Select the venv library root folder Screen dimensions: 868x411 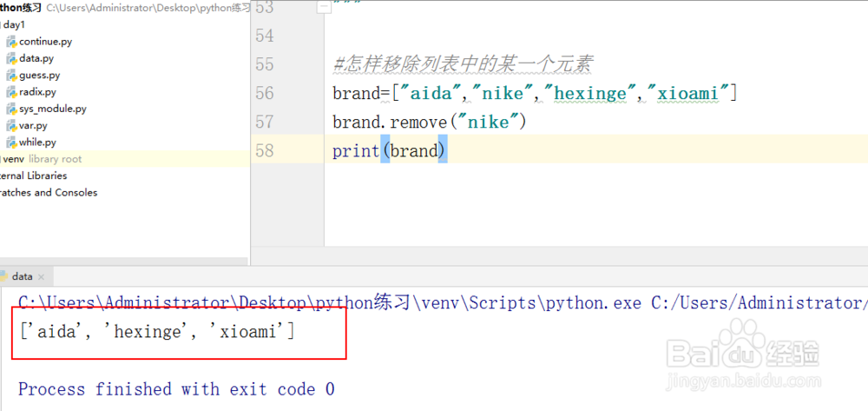tap(14, 159)
